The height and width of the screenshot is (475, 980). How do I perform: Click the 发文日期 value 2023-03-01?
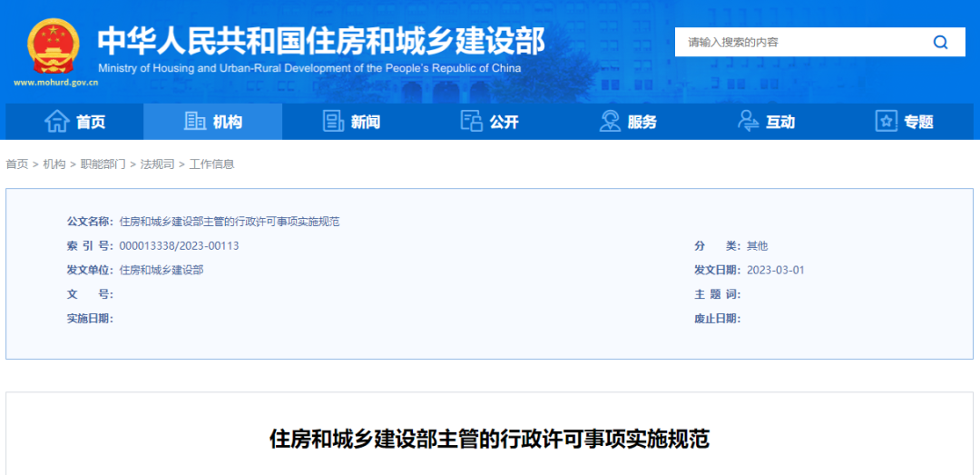[x=776, y=271]
